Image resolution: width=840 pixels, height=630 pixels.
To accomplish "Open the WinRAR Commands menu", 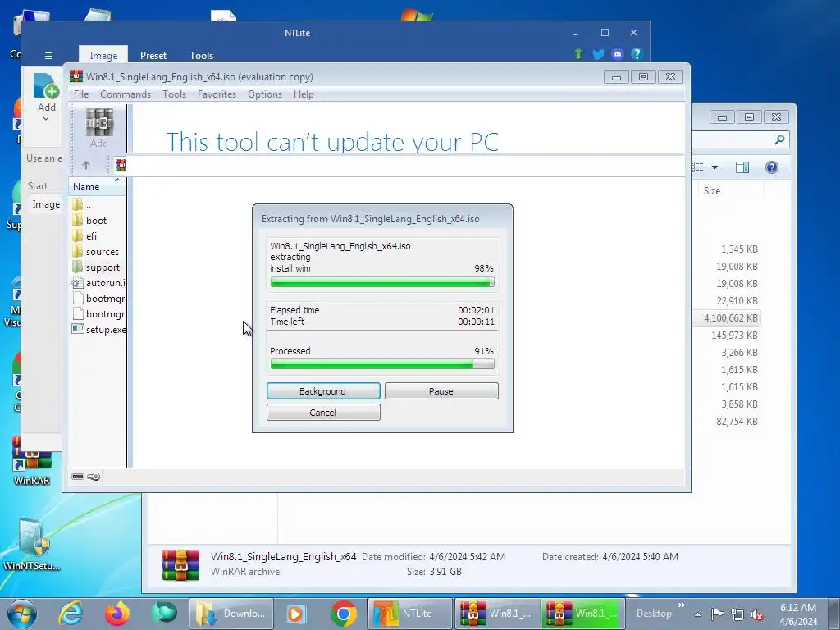I will click(126, 94).
